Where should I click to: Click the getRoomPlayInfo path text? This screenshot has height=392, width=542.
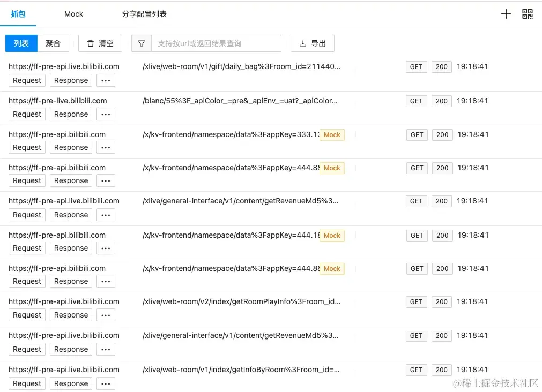coord(241,301)
